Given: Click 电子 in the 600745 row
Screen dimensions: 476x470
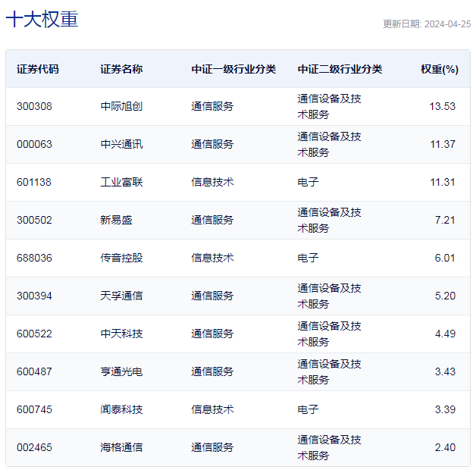Looking at the screenshot, I should 308,410.
